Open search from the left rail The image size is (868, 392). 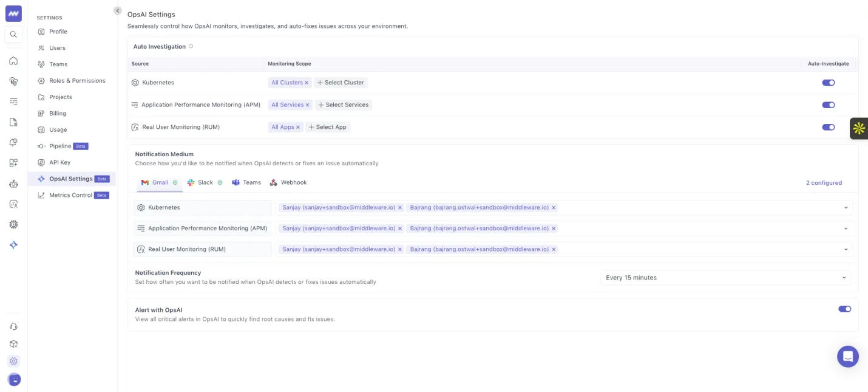(x=13, y=35)
